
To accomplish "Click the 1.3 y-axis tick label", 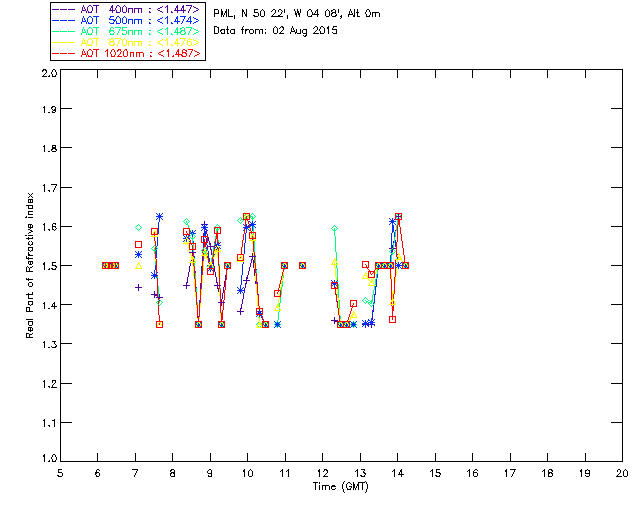I will (x=49, y=344).
